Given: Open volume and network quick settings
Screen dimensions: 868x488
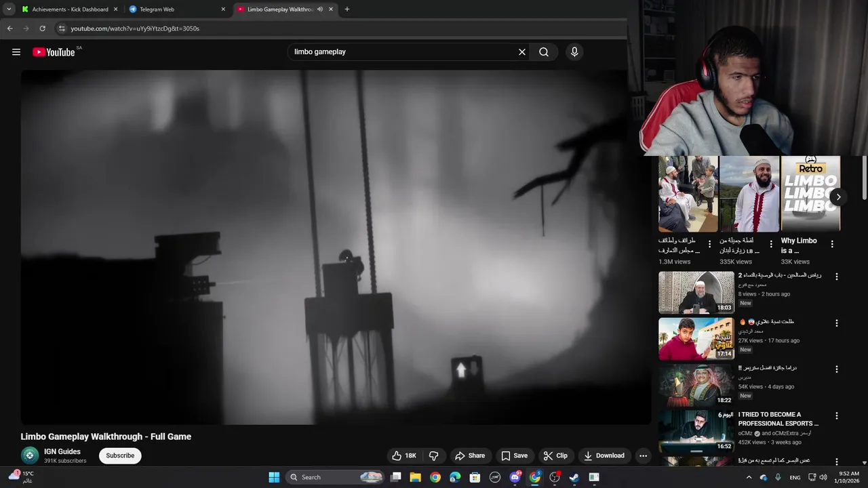Looking at the screenshot, I should (x=817, y=477).
